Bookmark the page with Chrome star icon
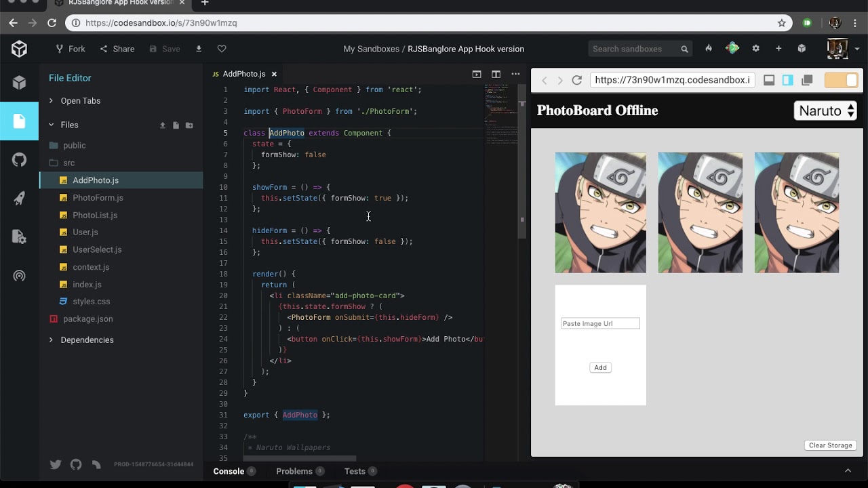The height and width of the screenshot is (488, 868). 781,23
